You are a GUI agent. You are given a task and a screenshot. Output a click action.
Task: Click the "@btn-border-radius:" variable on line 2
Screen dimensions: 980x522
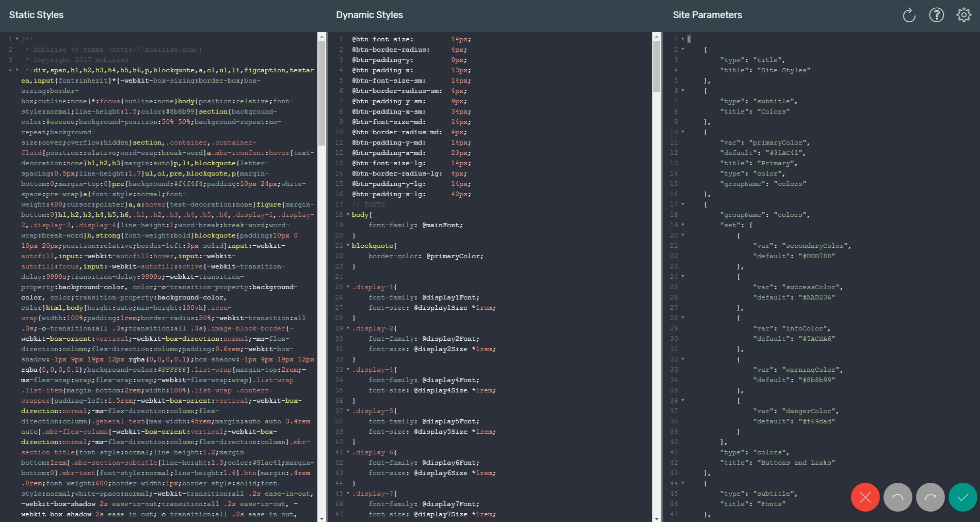391,50
